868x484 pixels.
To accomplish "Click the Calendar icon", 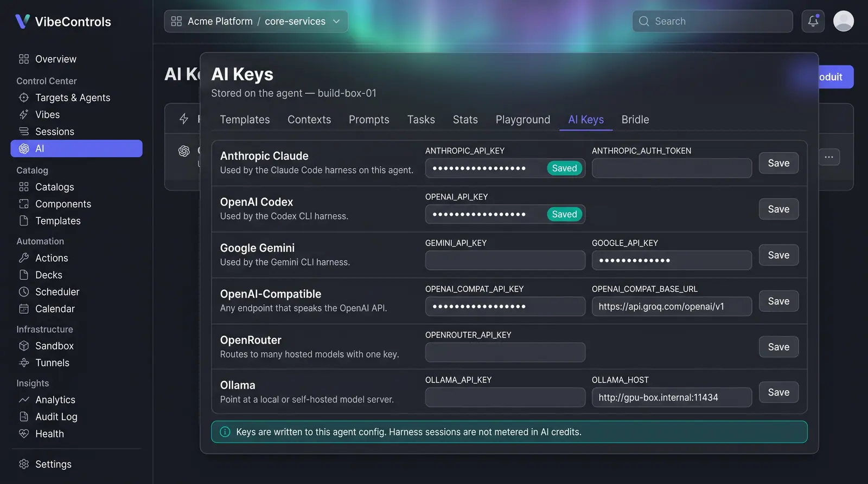I will pos(24,308).
